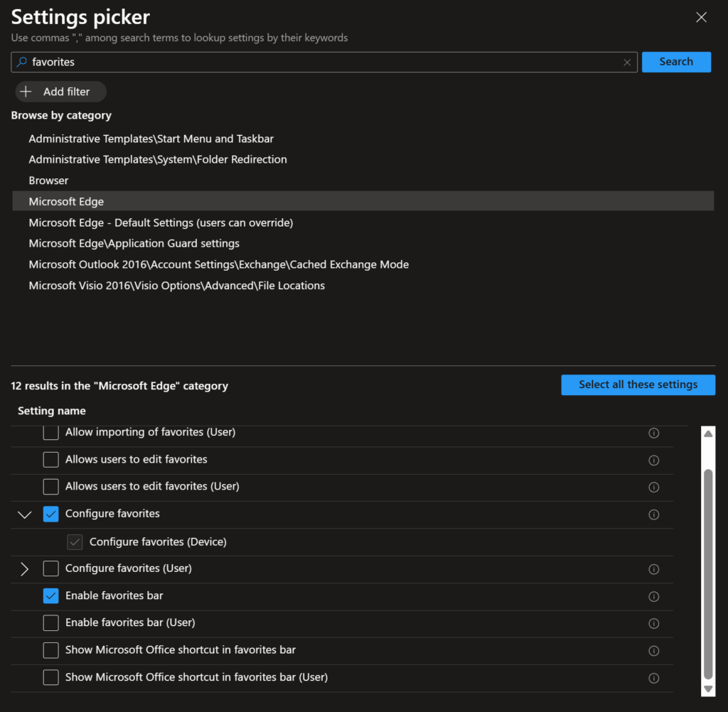The width and height of the screenshot is (728, 712).
Task: Click the plus icon on Add filter
Action: 26,92
